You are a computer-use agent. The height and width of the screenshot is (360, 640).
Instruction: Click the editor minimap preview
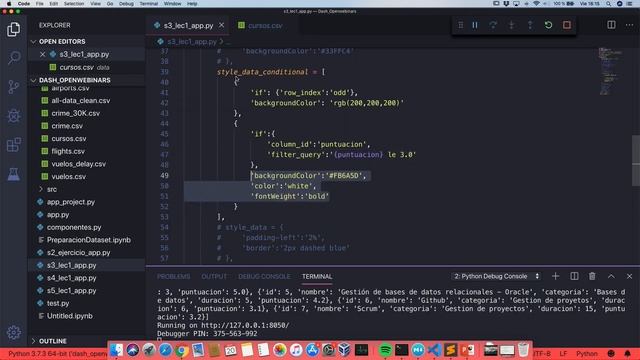click(x=610, y=71)
